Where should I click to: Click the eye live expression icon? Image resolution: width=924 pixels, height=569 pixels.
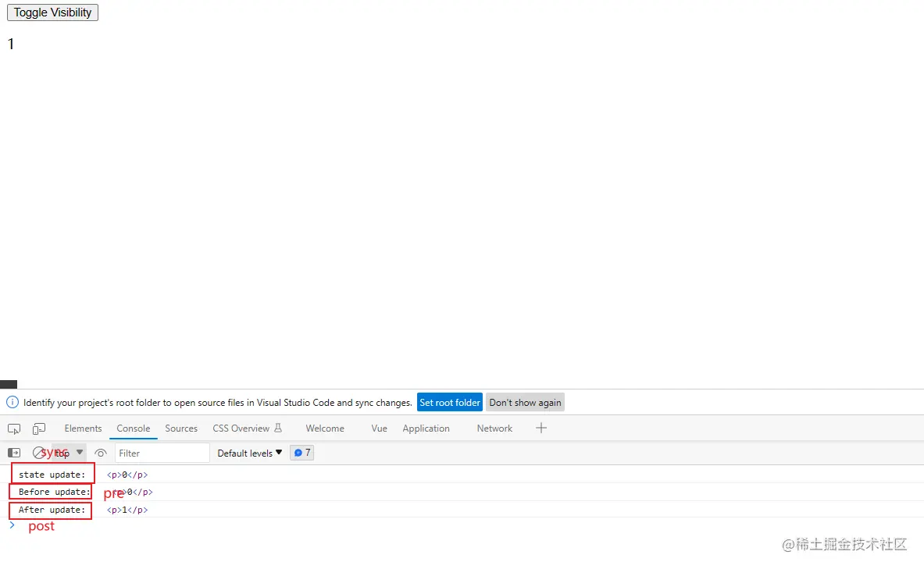[101, 453]
